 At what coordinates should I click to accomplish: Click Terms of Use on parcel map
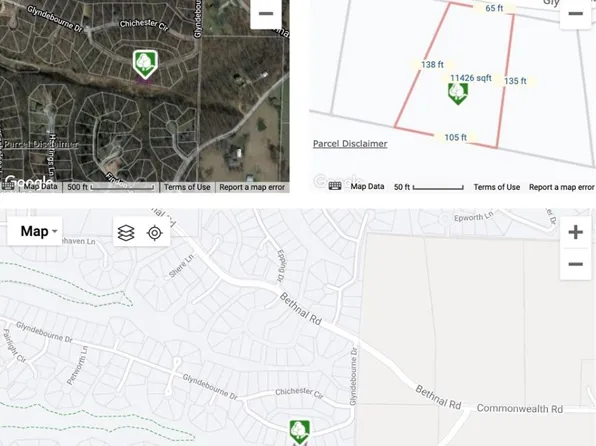click(x=496, y=187)
